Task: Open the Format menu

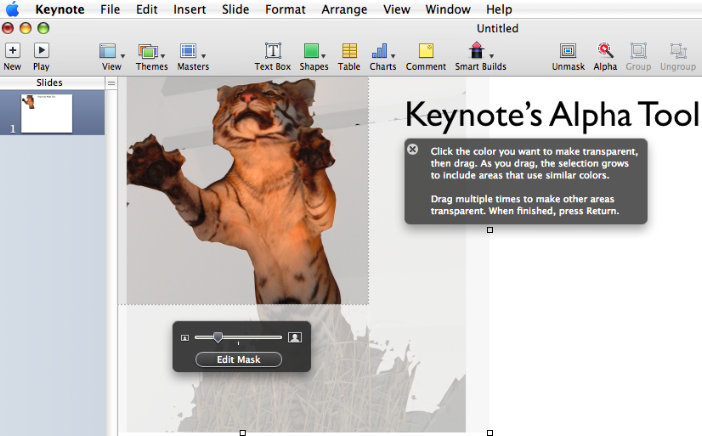Action: [x=285, y=9]
